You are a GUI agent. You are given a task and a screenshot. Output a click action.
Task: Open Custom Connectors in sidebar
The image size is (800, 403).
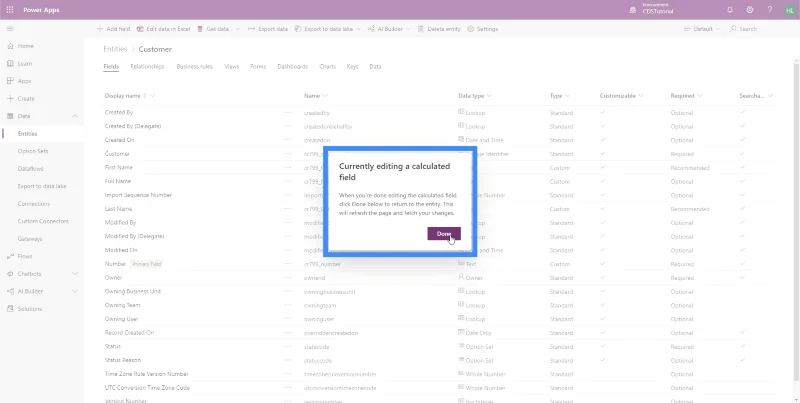(42, 221)
